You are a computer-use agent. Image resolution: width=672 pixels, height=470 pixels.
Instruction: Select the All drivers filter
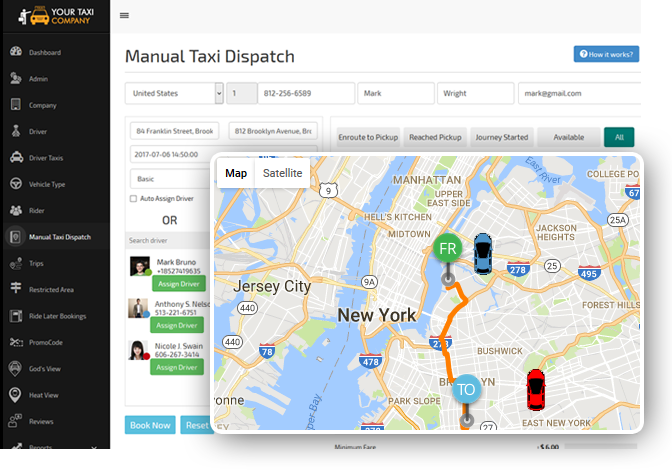coord(619,137)
